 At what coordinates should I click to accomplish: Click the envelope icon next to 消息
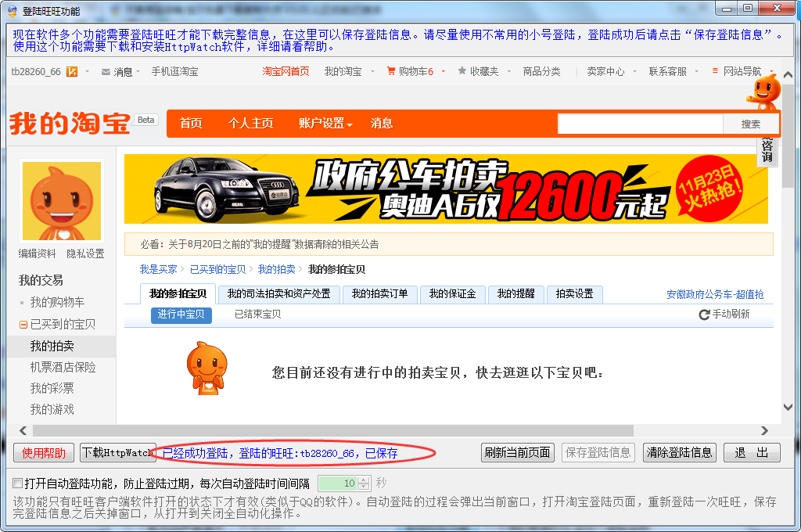coord(106,72)
